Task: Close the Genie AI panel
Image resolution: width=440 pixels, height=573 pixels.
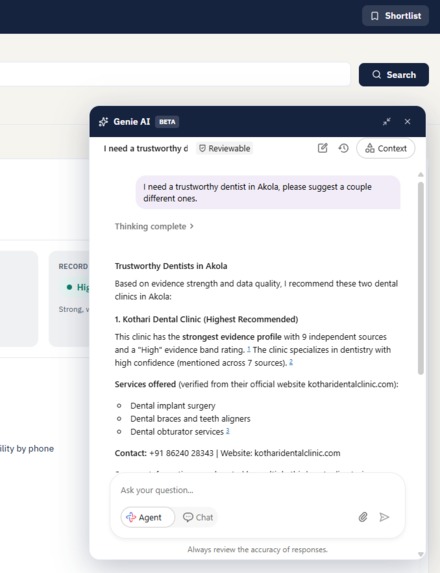Action: (407, 122)
